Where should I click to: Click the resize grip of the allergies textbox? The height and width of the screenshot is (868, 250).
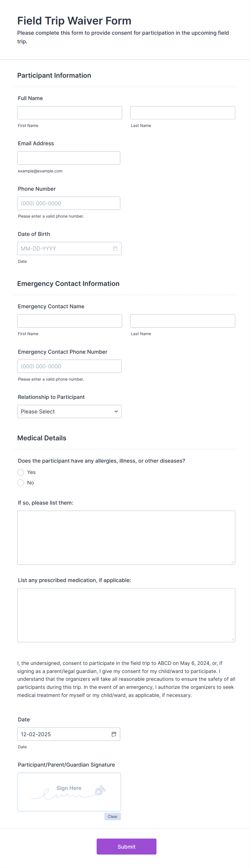233,562
